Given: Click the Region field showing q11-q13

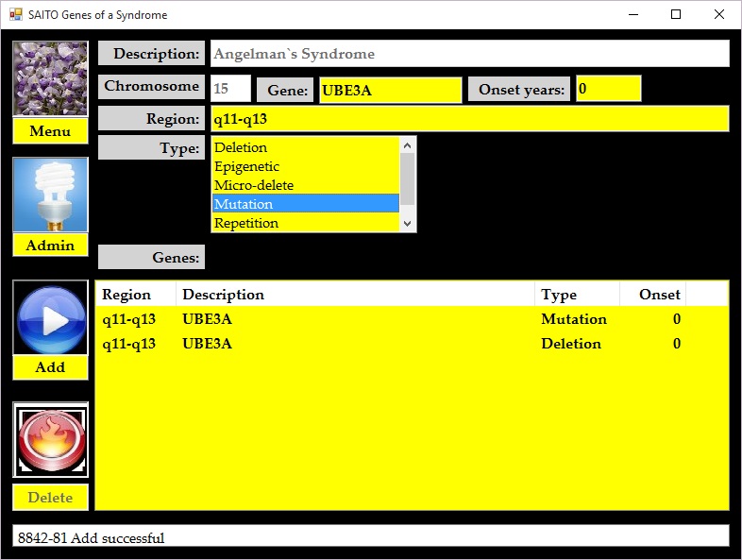Looking at the screenshot, I should pyautogui.click(x=468, y=119).
